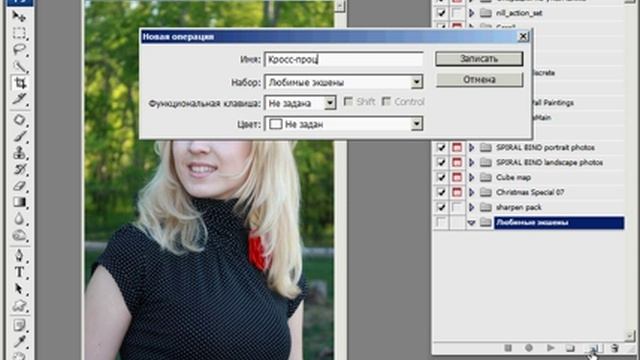Click the Отмена button

pyautogui.click(x=479, y=80)
